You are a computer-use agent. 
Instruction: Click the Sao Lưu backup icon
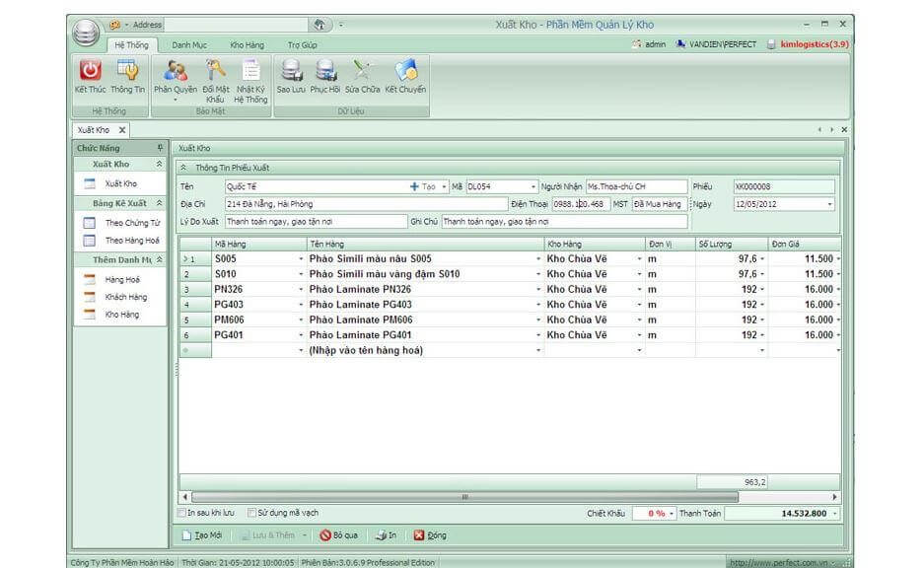pos(291,71)
